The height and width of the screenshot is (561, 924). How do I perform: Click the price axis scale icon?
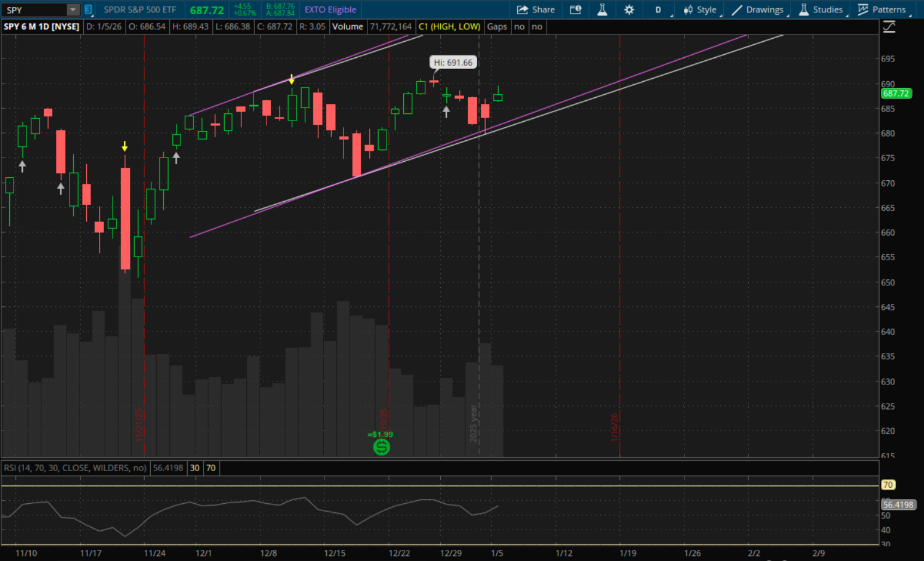[889, 27]
